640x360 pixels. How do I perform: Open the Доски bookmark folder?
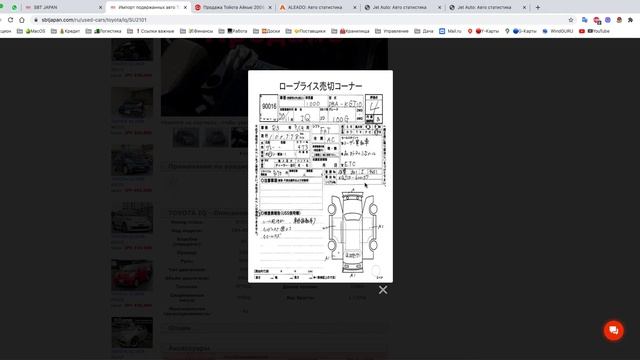(267, 31)
